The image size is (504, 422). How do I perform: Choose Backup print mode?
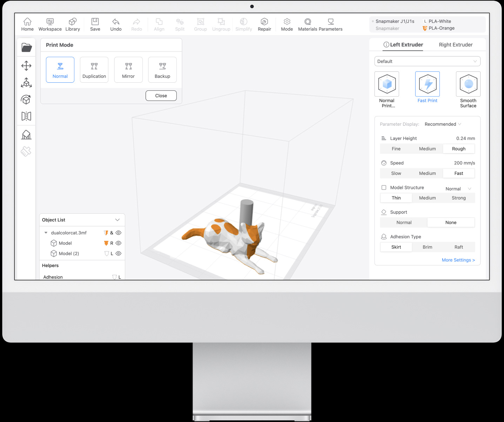pos(162,70)
